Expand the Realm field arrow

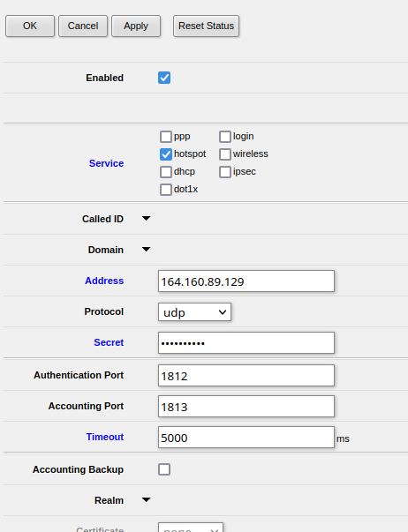point(146,499)
